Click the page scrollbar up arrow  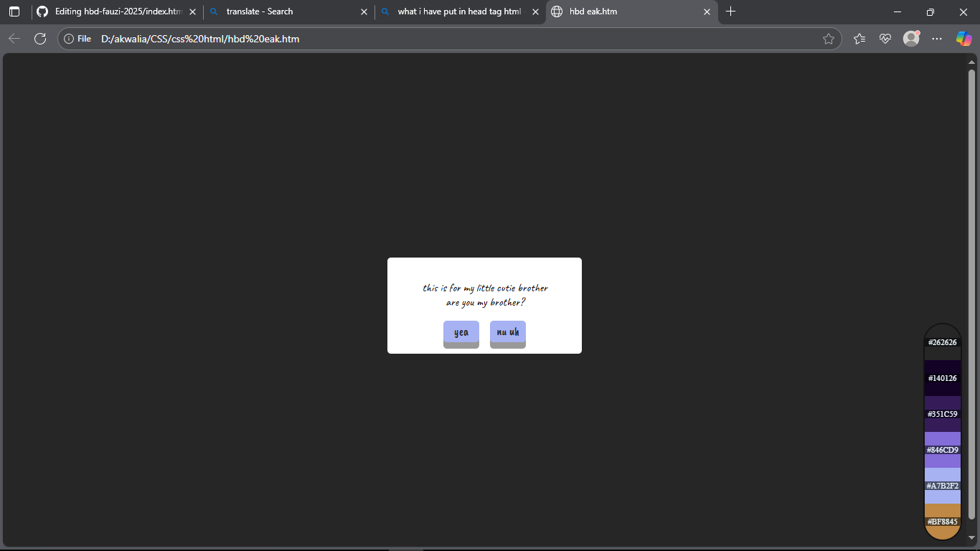click(x=972, y=62)
